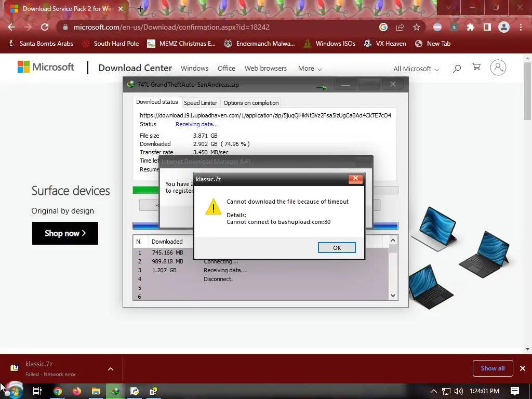Click the Google icon in address bar
Screen dimensions: 532x399
pyautogui.click(x=383, y=27)
